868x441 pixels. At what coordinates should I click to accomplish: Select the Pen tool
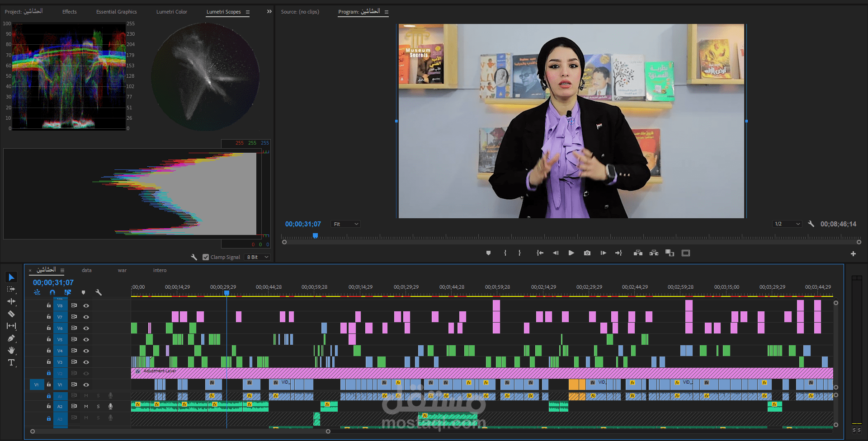coord(11,338)
